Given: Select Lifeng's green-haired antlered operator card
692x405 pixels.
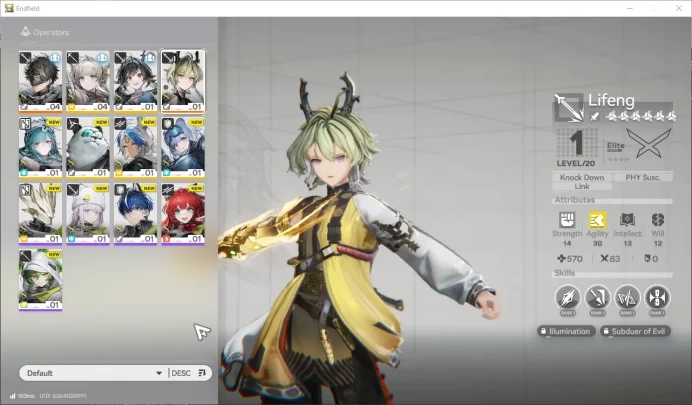Looking at the screenshot, I should pyautogui.click(x=183, y=81).
